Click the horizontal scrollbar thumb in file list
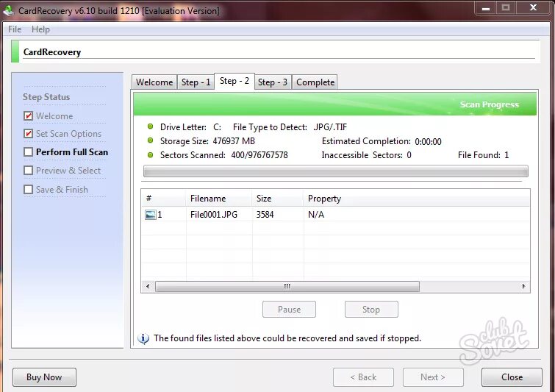 tap(287, 286)
